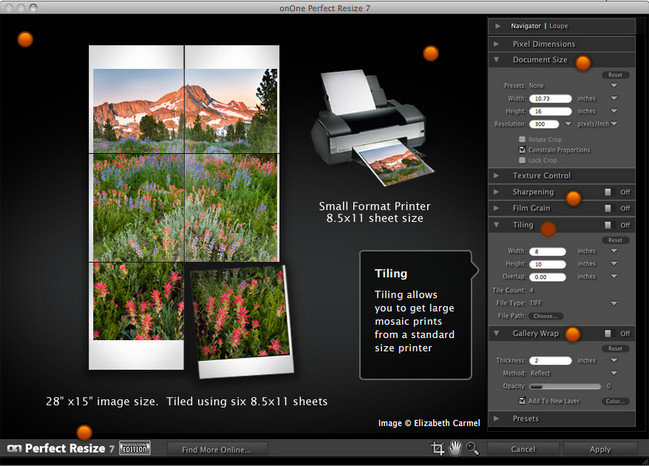Expand the Film Grain panel
Image resolution: width=649 pixels, height=466 pixels.
click(x=496, y=208)
